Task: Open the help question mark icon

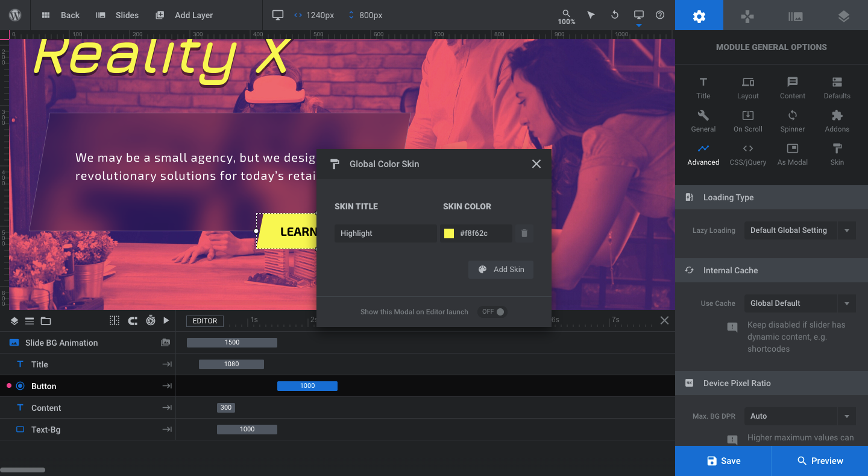Action: (660, 15)
